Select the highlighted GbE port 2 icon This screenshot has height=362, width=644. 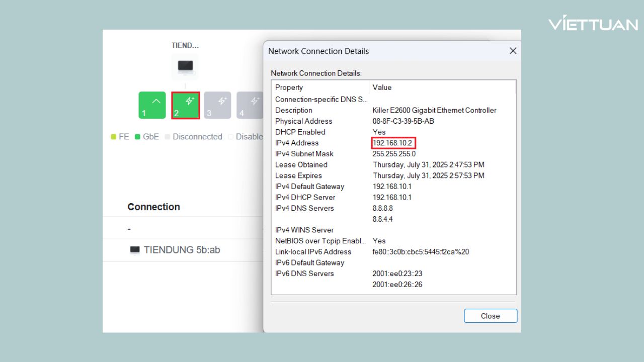(186, 105)
